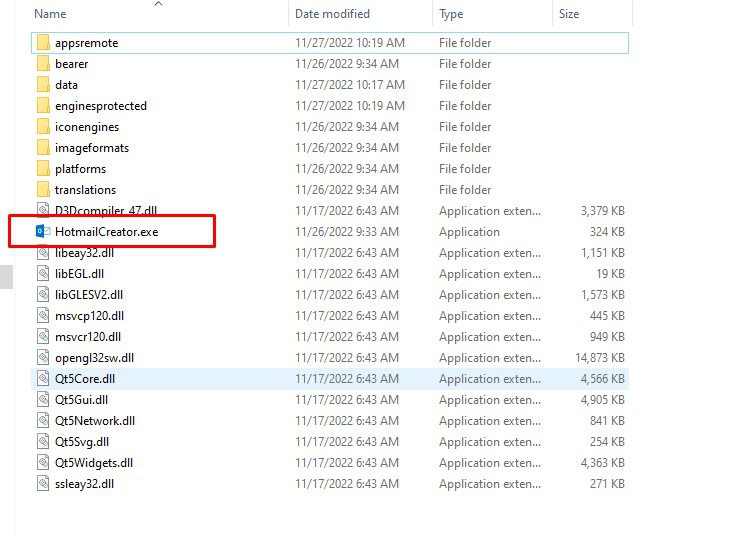Select the platforms folder name
The height and width of the screenshot is (536, 752).
(80, 169)
